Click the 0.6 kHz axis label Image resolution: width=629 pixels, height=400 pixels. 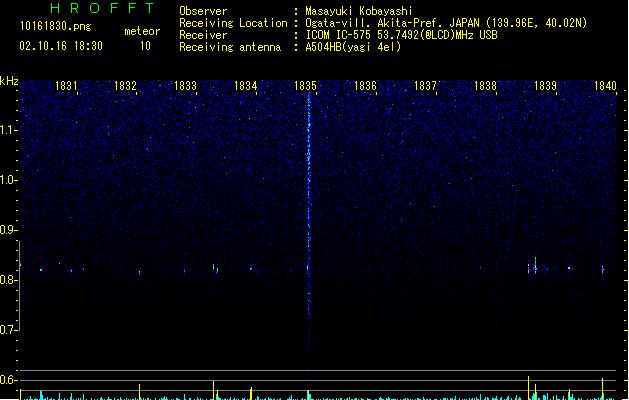pyautogui.click(x=8, y=380)
